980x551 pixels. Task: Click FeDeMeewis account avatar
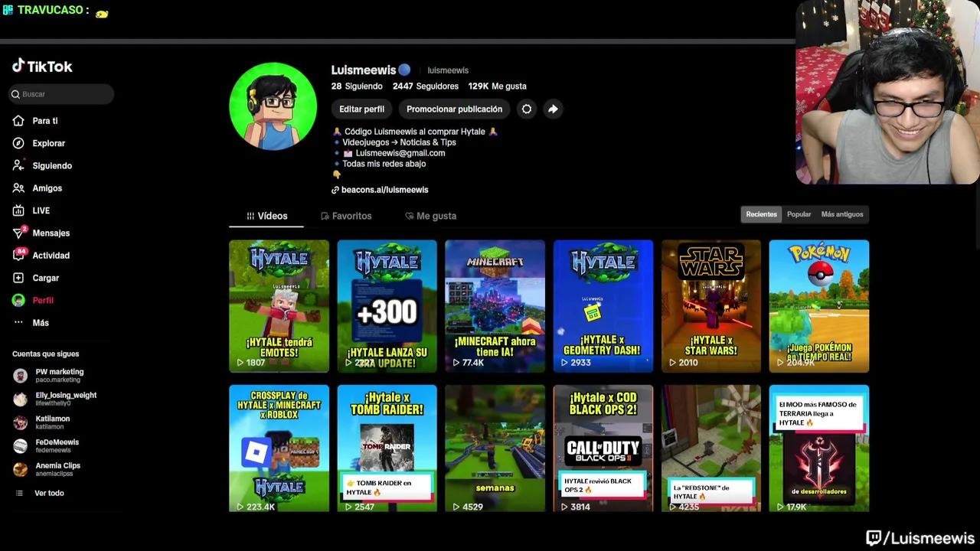click(20, 446)
